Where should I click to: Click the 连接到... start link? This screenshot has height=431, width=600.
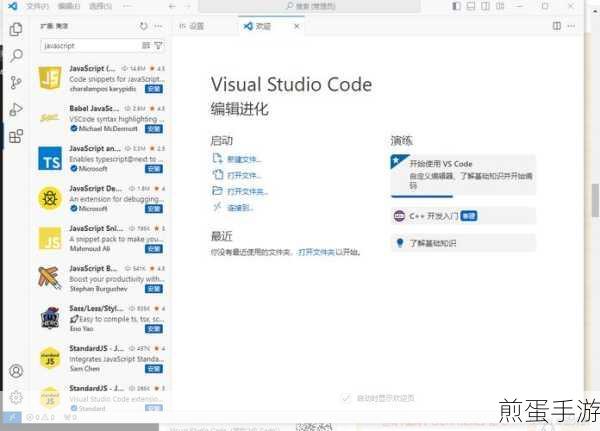point(240,208)
